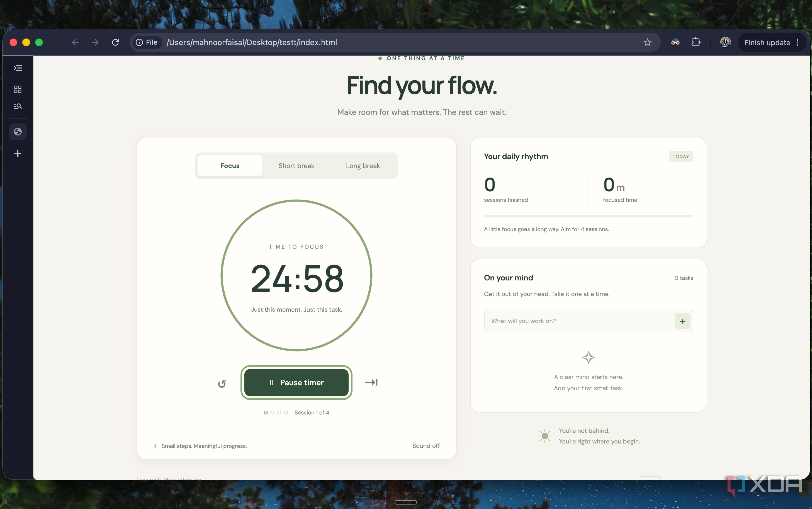This screenshot has height=509, width=812.
Task: Add new item with sidebar plus icon
Action: tap(18, 154)
